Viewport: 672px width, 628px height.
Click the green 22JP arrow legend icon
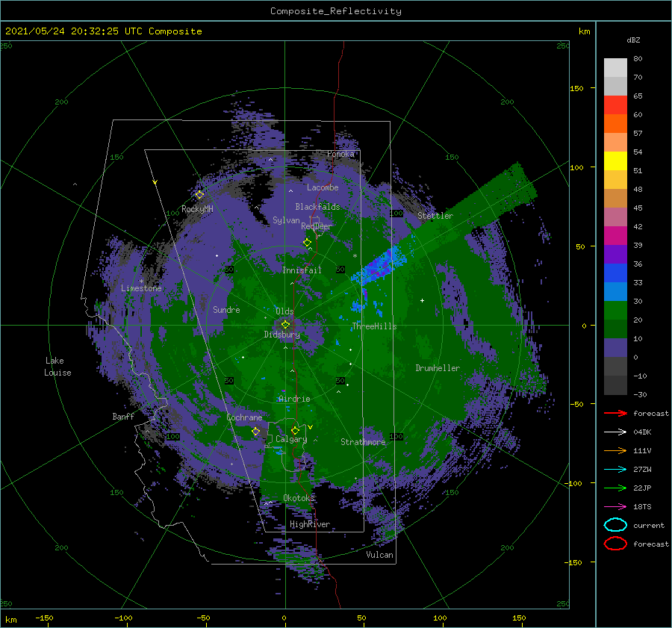pyautogui.click(x=615, y=488)
